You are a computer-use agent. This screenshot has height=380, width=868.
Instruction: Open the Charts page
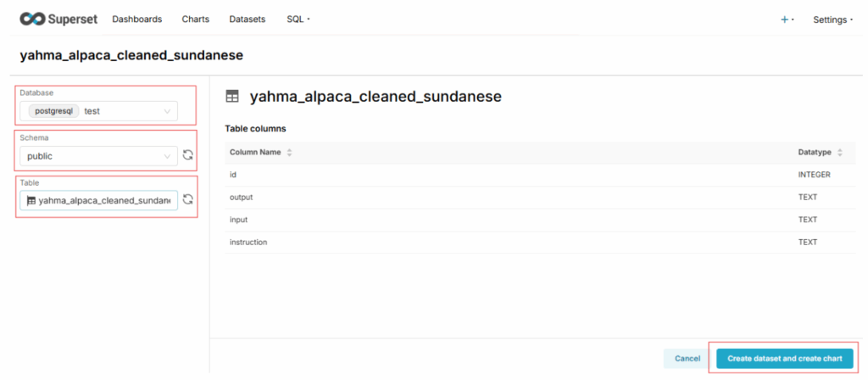tap(195, 19)
